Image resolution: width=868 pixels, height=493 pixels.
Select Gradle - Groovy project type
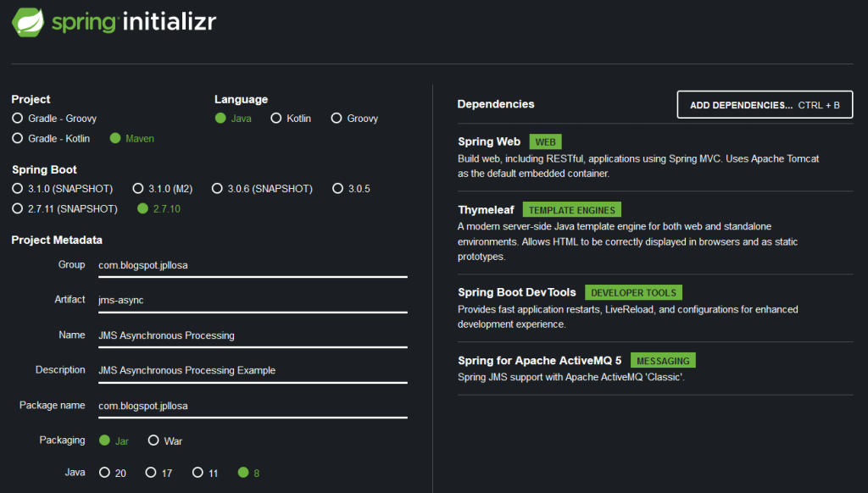point(18,119)
